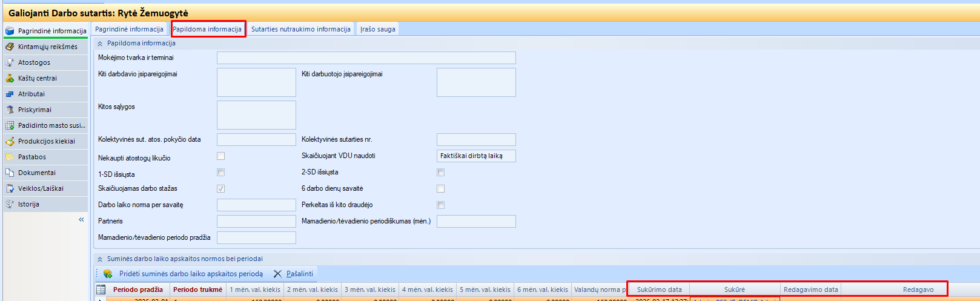Check the 2-SD išsiųsta checkbox
The width and height of the screenshot is (980, 301).
tap(440, 173)
